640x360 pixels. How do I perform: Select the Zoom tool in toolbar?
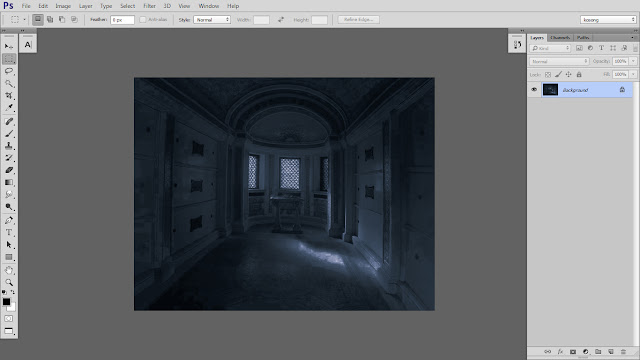(x=9, y=282)
